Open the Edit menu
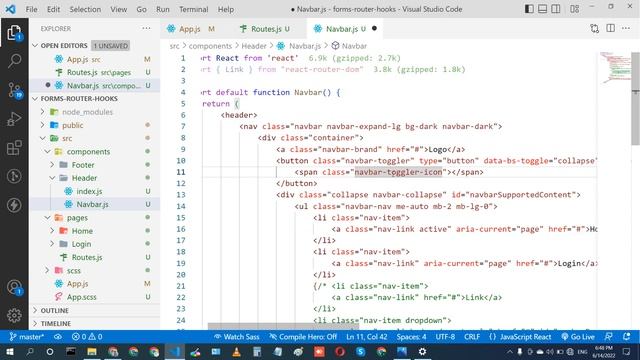The image size is (640, 360). pyautogui.click(x=53, y=9)
